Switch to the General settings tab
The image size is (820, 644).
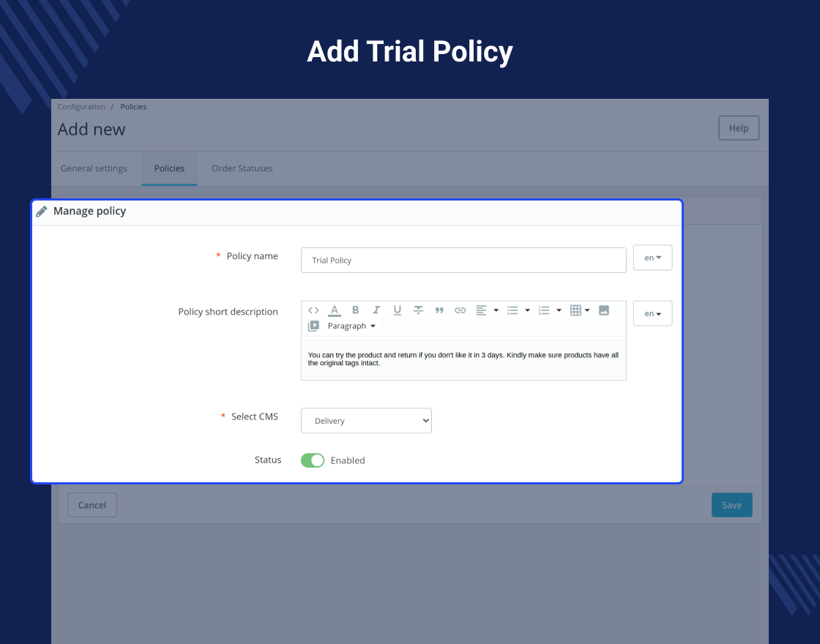click(94, 168)
